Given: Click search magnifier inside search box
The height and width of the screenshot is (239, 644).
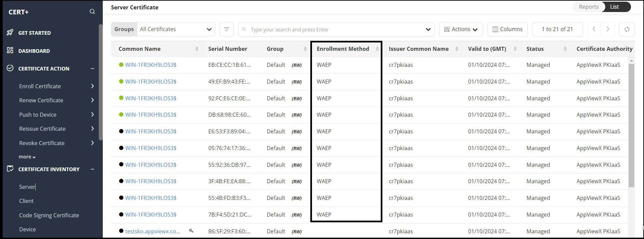Looking at the screenshot, I should pyautogui.click(x=244, y=29).
